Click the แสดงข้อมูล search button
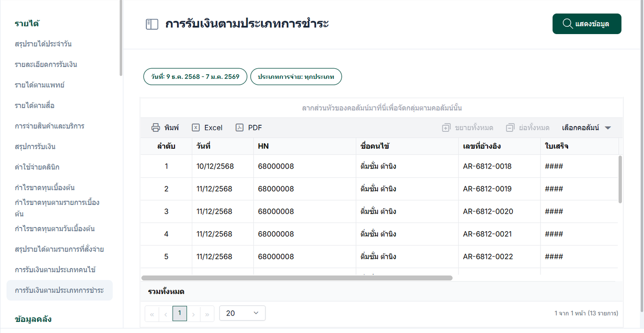This screenshot has width=644, height=333. (x=587, y=24)
